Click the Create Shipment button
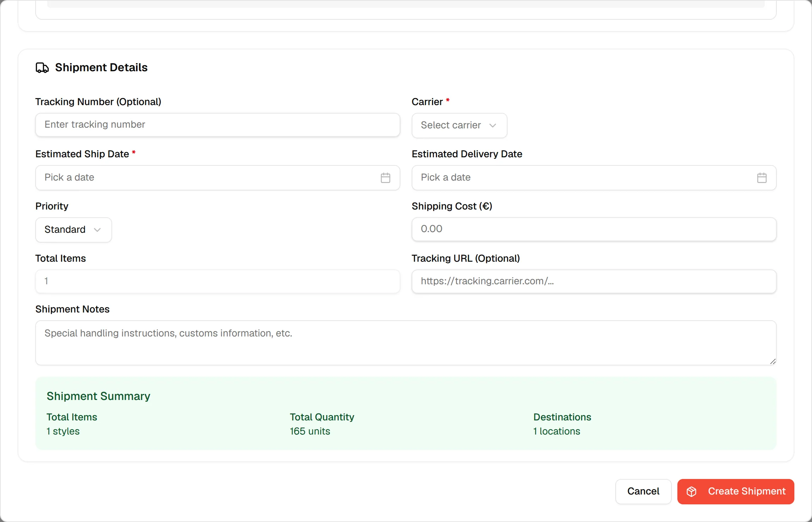 pos(736,492)
